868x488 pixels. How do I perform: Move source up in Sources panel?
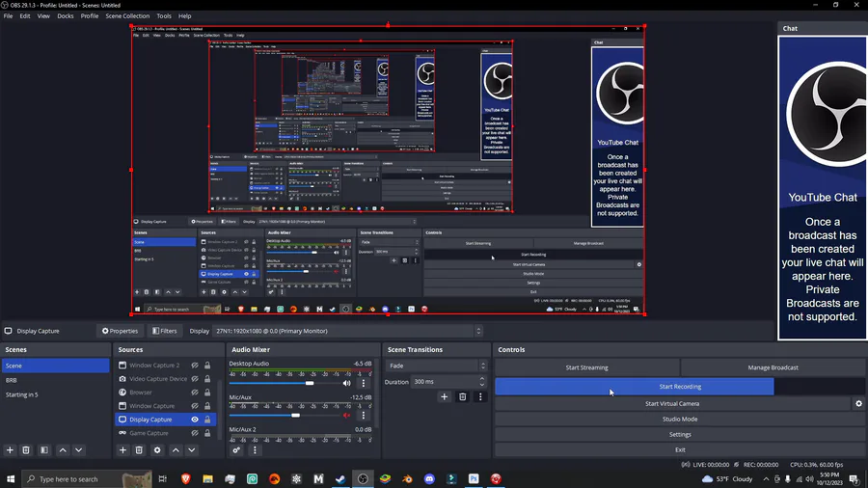coord(176,450)
